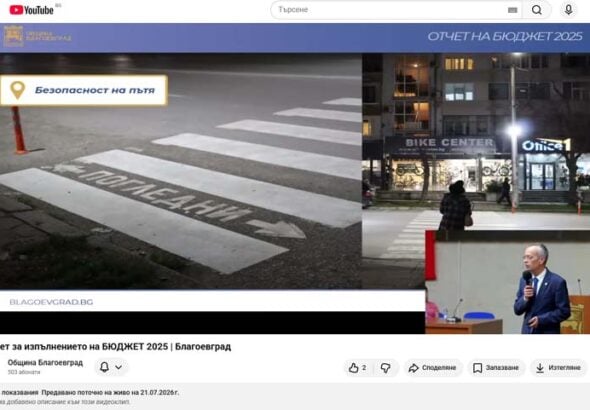Screen dimensions: 590x410
Task: Click the video player area
Action: pos(295,179)
